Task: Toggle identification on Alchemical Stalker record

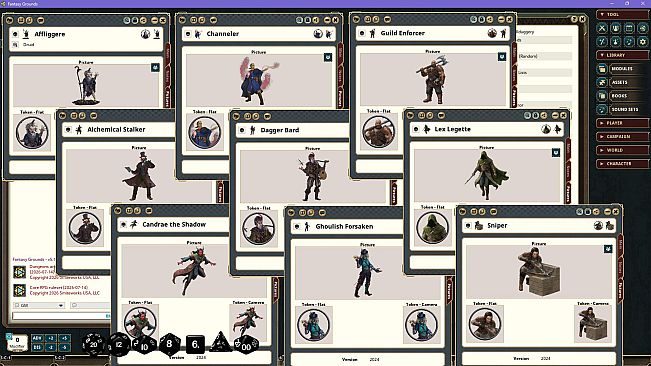Action: click(x=69, y=129)
